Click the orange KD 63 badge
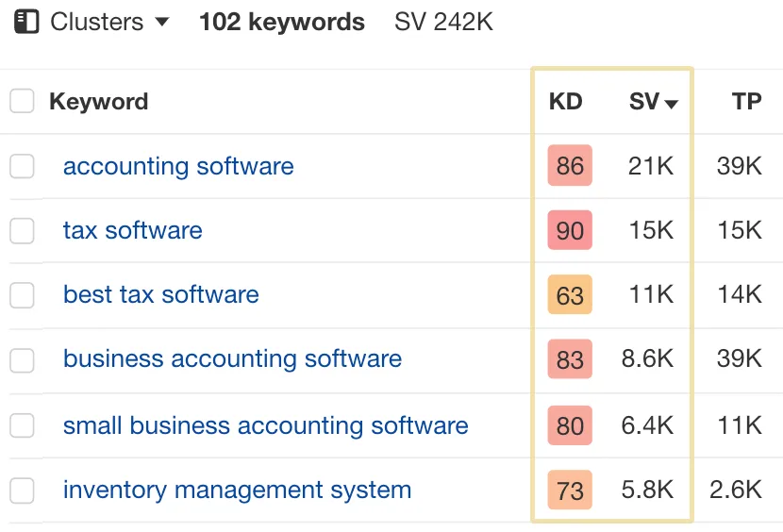Viewport: 783px width, 532px height. click(570, 294)
